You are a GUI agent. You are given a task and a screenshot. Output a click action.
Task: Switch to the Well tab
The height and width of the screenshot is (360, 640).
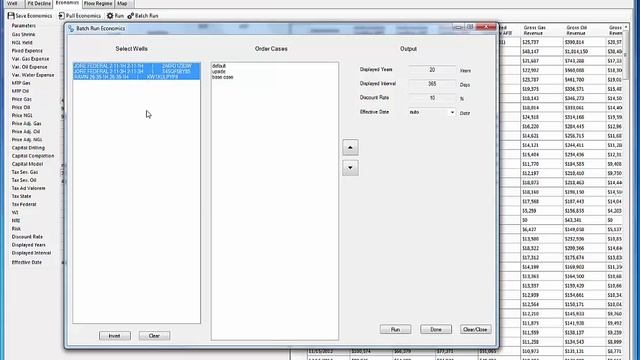[x=13, y=3]
